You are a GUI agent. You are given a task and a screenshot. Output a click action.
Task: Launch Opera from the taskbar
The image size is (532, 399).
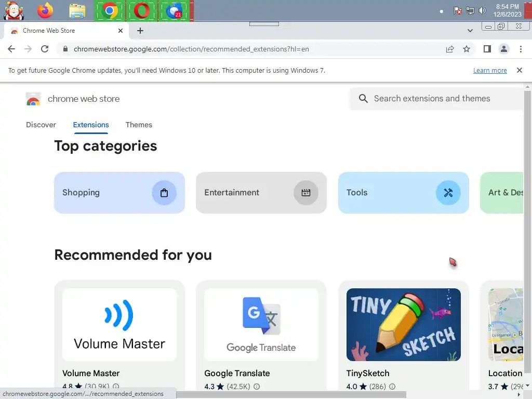141,11
